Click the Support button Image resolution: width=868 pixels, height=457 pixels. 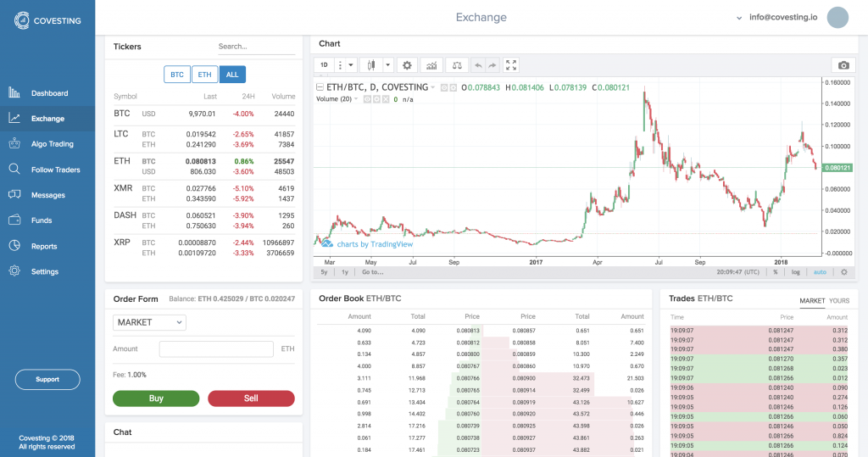coord(47,380)
